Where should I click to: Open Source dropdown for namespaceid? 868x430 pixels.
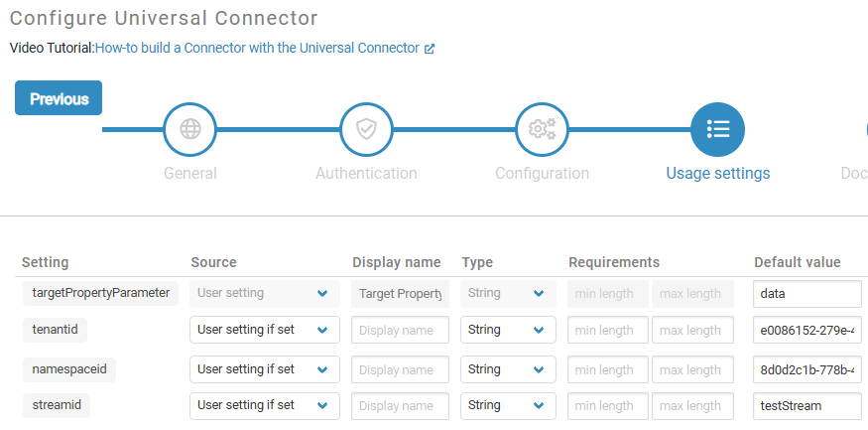click(x=264, y=369)
